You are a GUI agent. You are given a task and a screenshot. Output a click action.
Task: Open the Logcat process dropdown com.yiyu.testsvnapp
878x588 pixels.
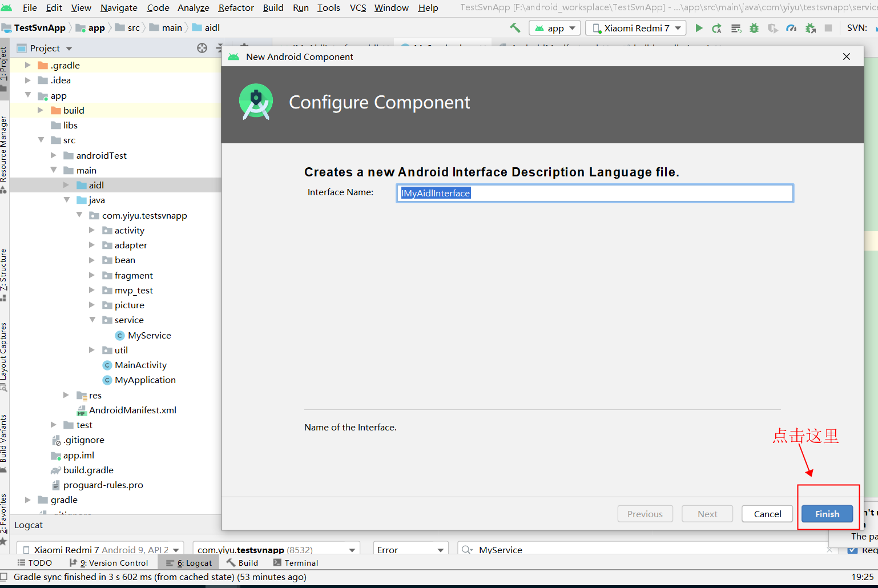pyautogui.click(x=276, y=550)
